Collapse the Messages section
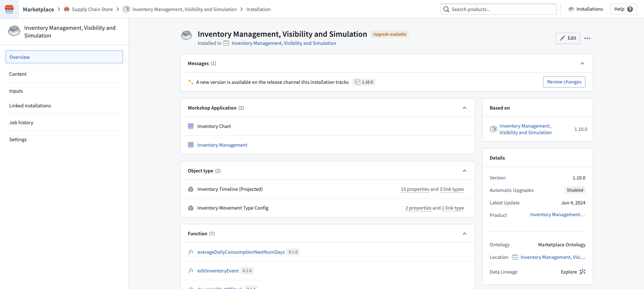644x289 pixels. click(x=583, y=63)
